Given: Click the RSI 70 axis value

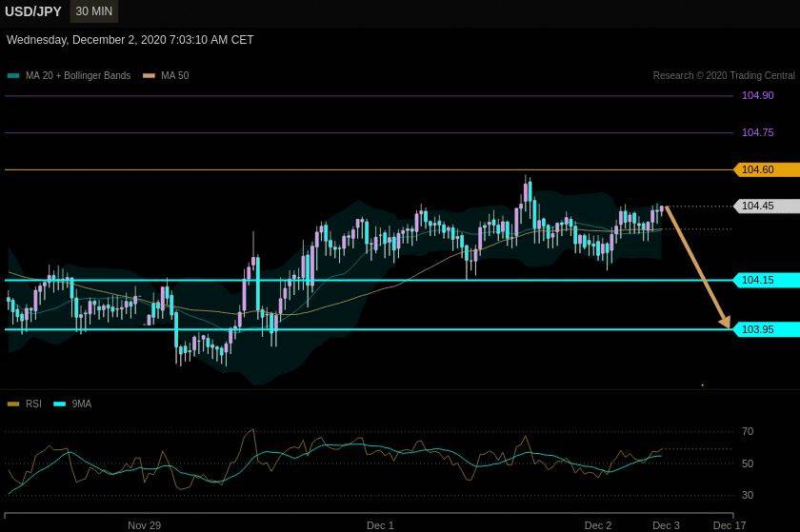Looking at the screenshot, I should coord(748,431).
